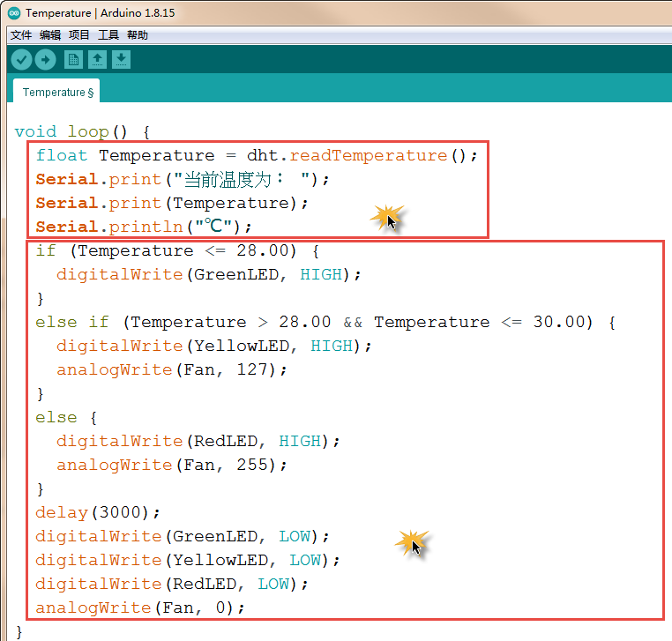This screenshot has height=641, width=672.
Task: Click the 'else if (Temperature > 28.00 ...' line
Action: pyautogui.click(x=325, y=322)
